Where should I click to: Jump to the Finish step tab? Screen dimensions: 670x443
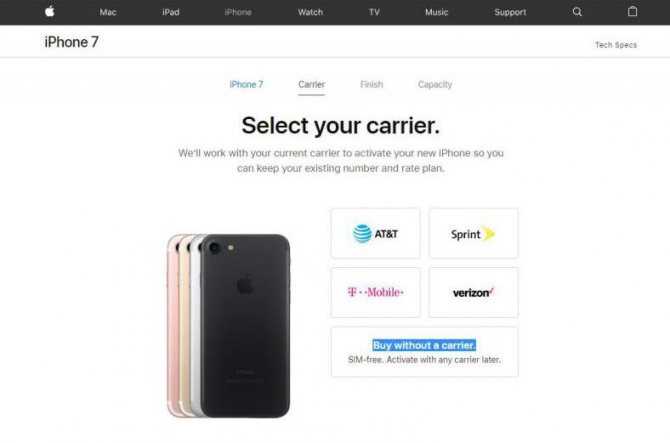click(372, 85)
